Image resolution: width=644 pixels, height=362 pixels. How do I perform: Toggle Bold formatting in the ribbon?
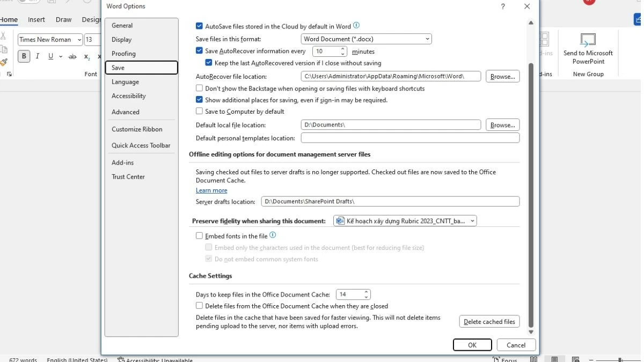[x=24, y=56]
